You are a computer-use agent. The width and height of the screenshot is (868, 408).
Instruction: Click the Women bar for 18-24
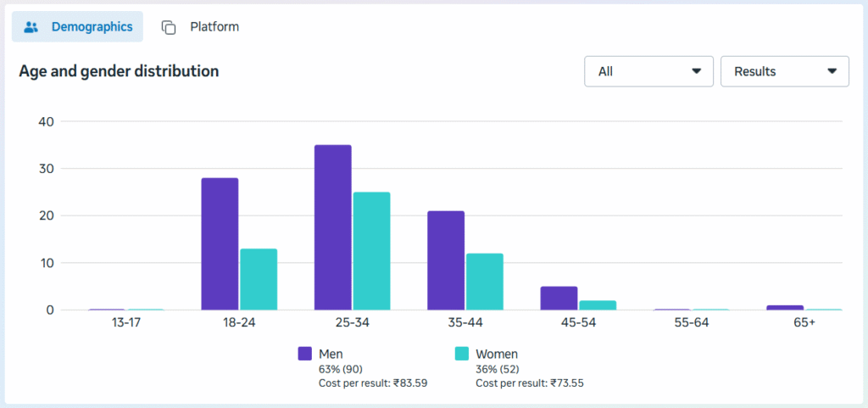pos(259,279)
